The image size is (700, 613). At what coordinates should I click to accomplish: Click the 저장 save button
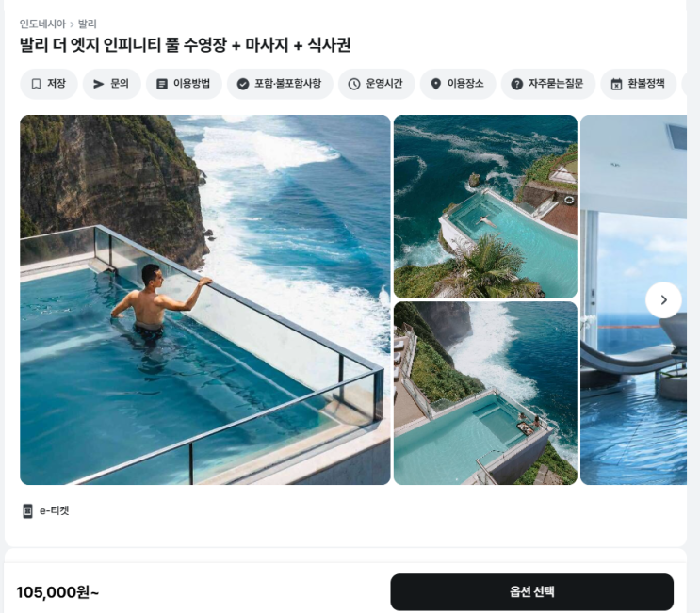49,84
